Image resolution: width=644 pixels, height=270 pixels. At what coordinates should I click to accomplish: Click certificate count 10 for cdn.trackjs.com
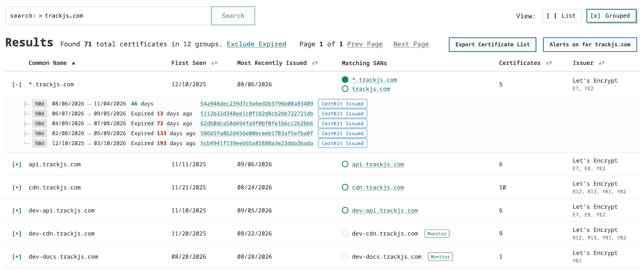(x=502, y=187)
